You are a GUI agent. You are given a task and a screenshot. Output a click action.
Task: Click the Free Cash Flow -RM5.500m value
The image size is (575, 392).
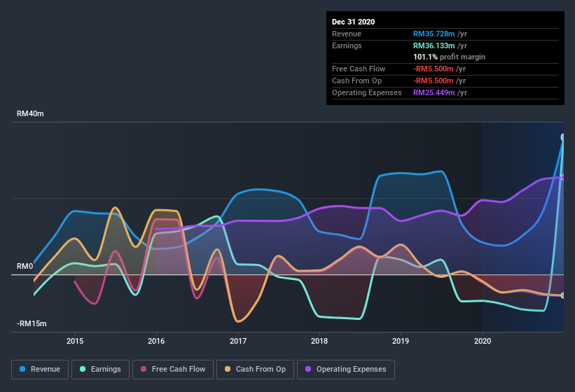(x=434, y=69)
